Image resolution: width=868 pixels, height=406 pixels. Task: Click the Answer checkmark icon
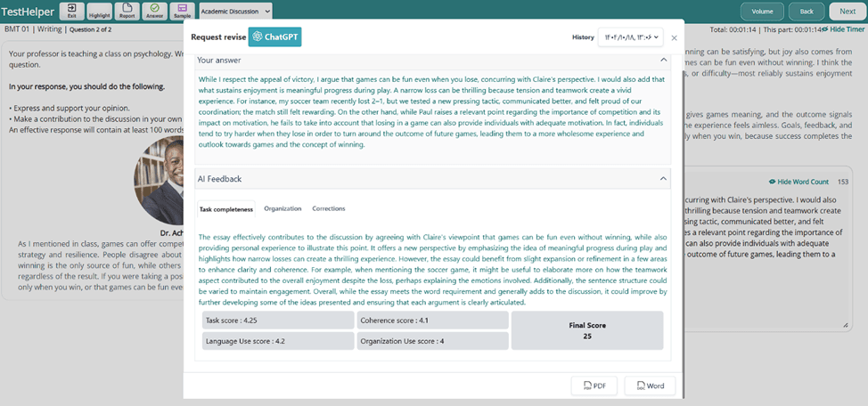pos(154,11)
